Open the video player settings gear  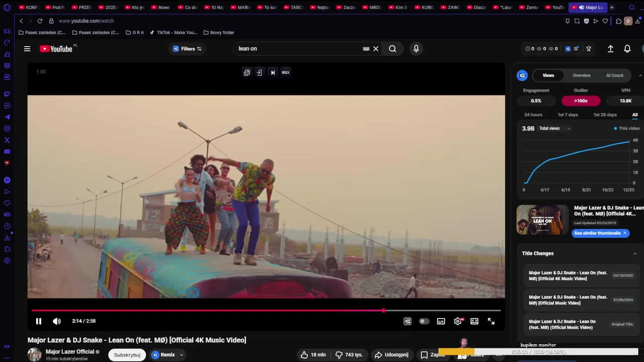click(458, 321)
